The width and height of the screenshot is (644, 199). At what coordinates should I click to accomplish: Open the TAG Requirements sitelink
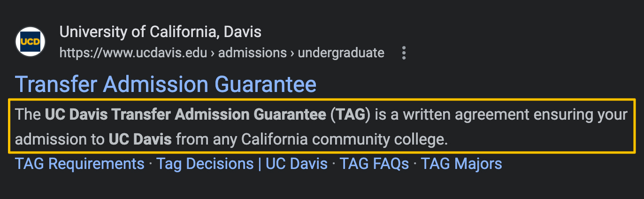(x=80, y=164)
